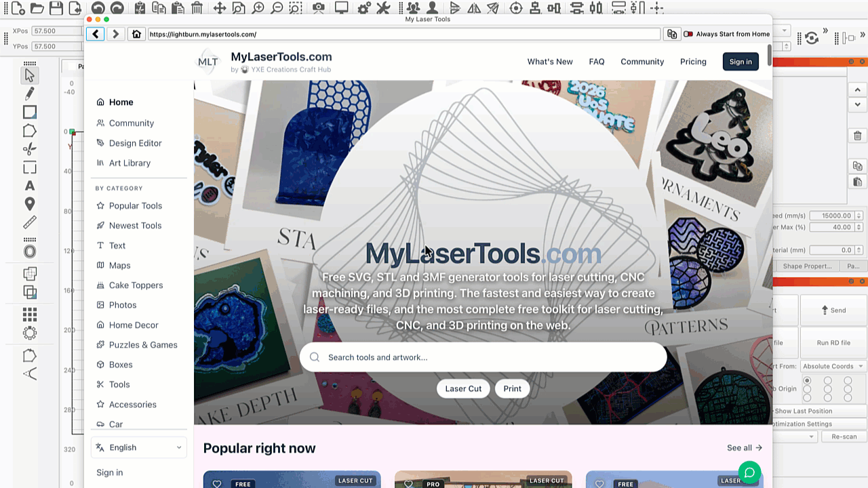
Task: Select the Position Laser marker tool
Action: 30,204
